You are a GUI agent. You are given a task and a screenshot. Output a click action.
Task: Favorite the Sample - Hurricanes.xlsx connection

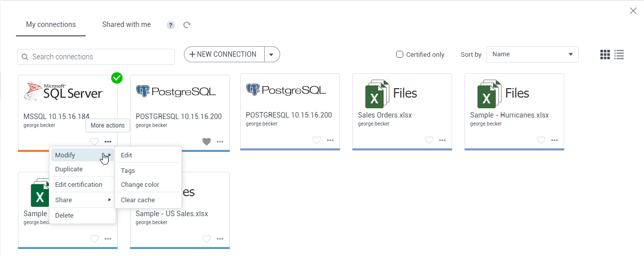(541, 140)
